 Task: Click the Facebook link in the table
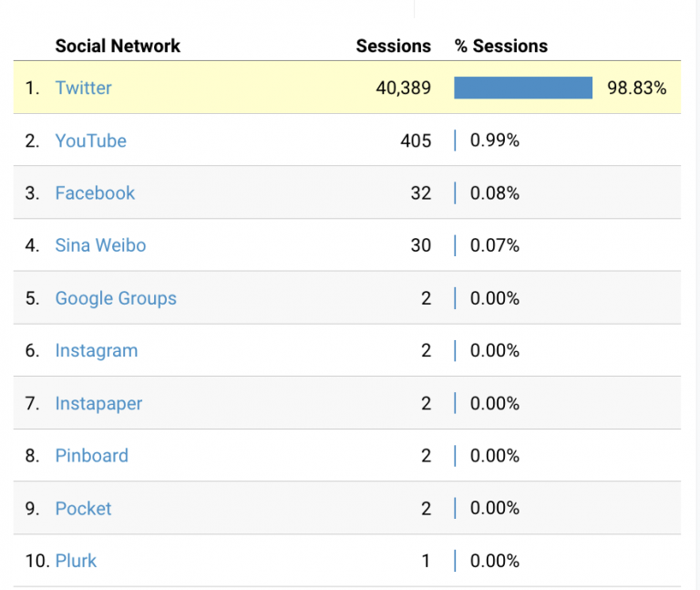(x=95, y=193)
